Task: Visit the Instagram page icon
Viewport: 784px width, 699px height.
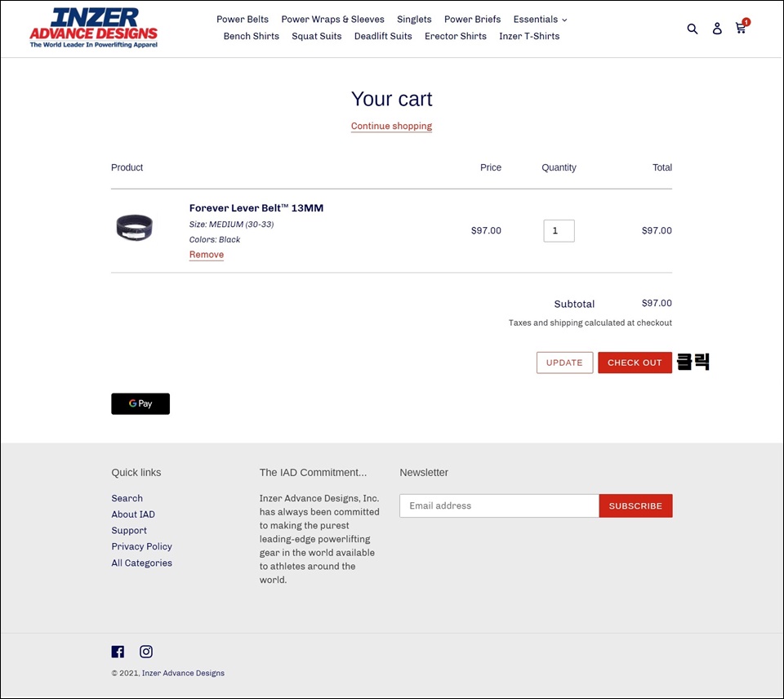Action: (146, 652)
